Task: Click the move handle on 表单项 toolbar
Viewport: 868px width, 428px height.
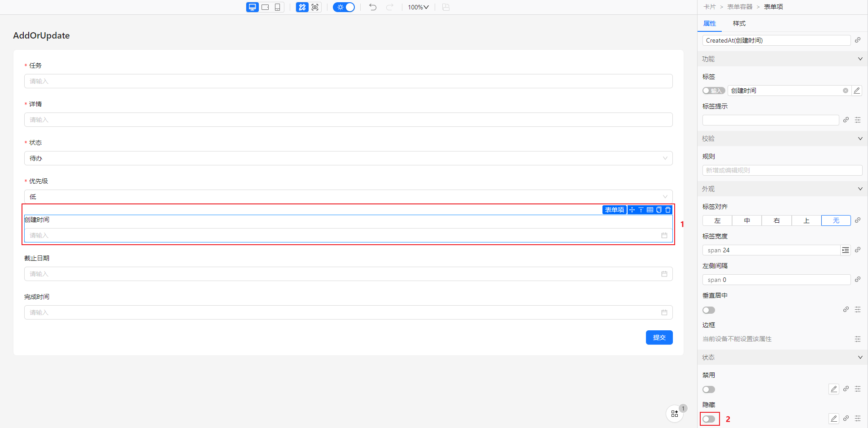Action: [x=632, y=210]
